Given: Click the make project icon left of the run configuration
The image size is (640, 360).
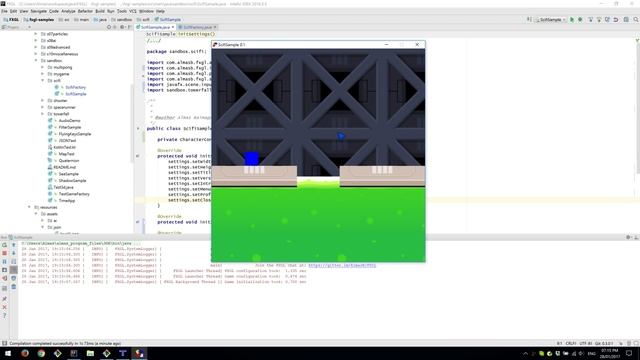Looking at the screenshot, I should tap(529, 20).
